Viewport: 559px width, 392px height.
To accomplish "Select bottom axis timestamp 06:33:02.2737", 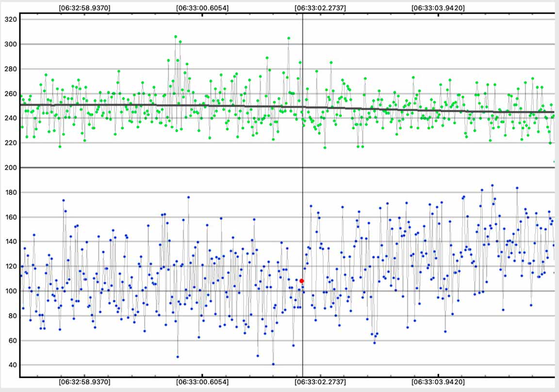I will click(320, 382).
